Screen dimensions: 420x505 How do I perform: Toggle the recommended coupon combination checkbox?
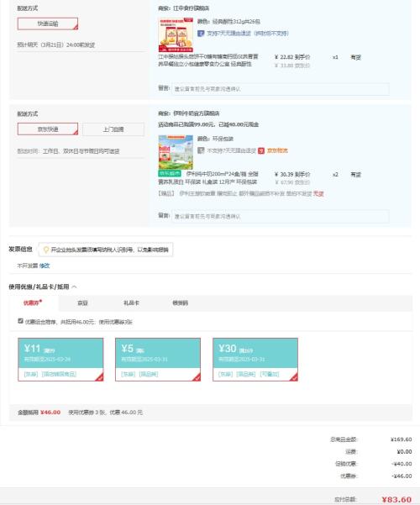21,321
